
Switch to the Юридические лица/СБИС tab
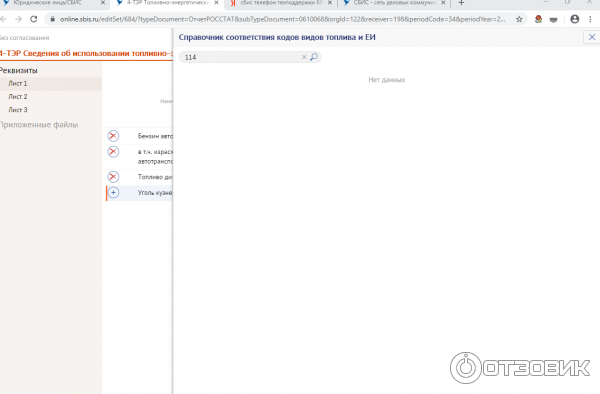[x=48, y=3]
